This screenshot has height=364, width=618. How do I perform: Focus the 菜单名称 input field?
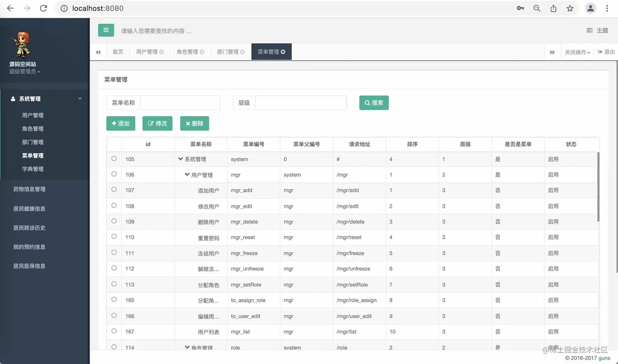pyautogui.click(x=180, y=103)
